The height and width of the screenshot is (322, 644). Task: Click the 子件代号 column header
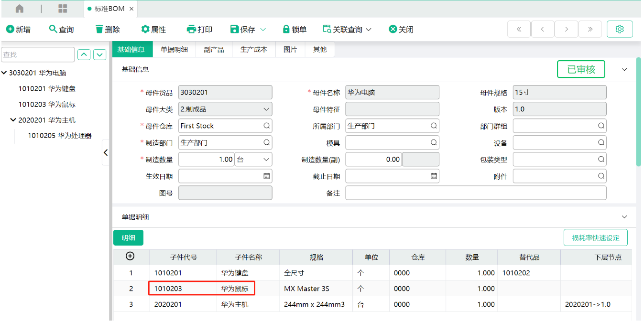[x=183, y=257]
